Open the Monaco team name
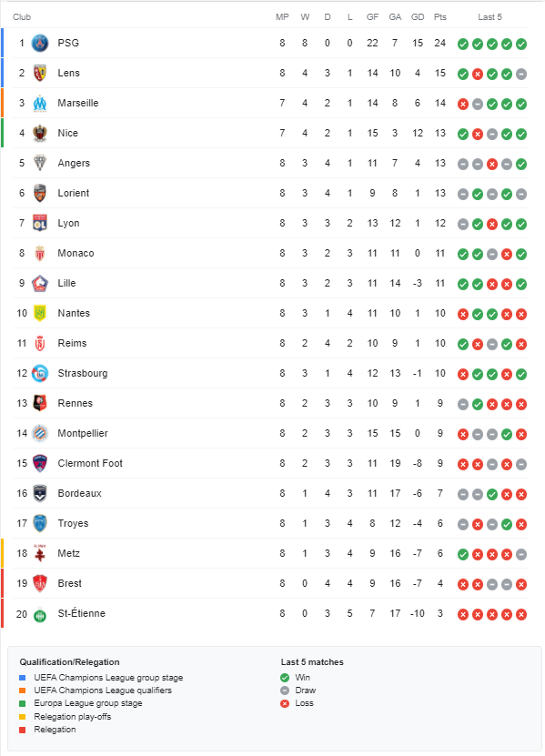Image resolution: width=545 pixels, height=756 pixels. [x=76, y=253]
